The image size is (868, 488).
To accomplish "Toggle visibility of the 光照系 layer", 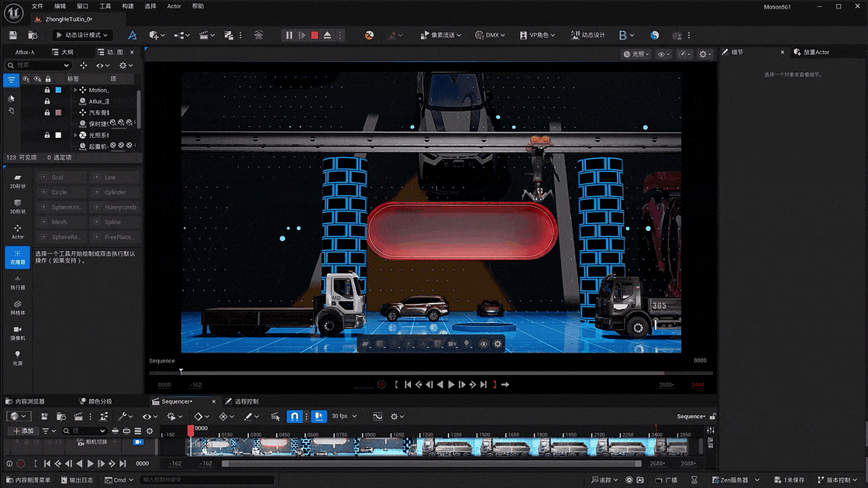I will coord(27,135).
